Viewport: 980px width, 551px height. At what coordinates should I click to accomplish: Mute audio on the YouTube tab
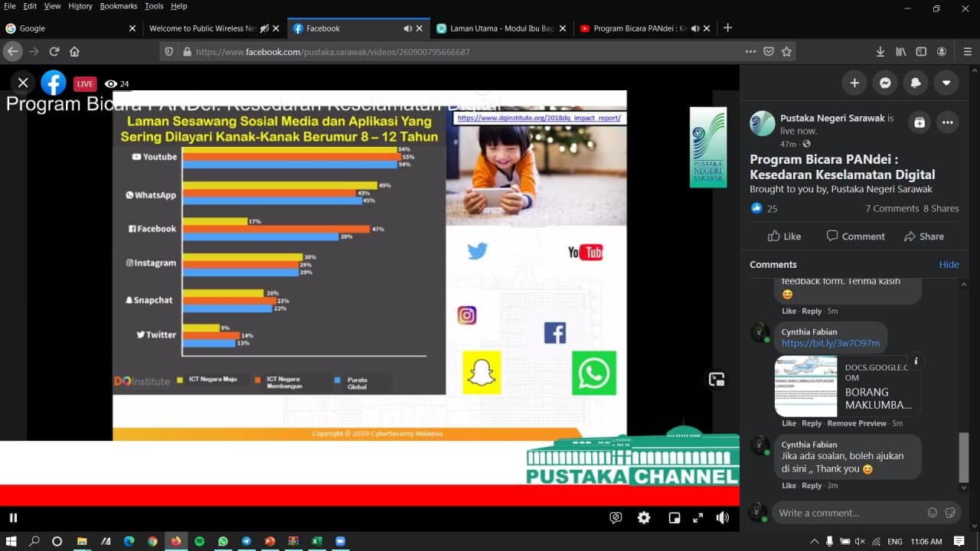coord(695,28)
